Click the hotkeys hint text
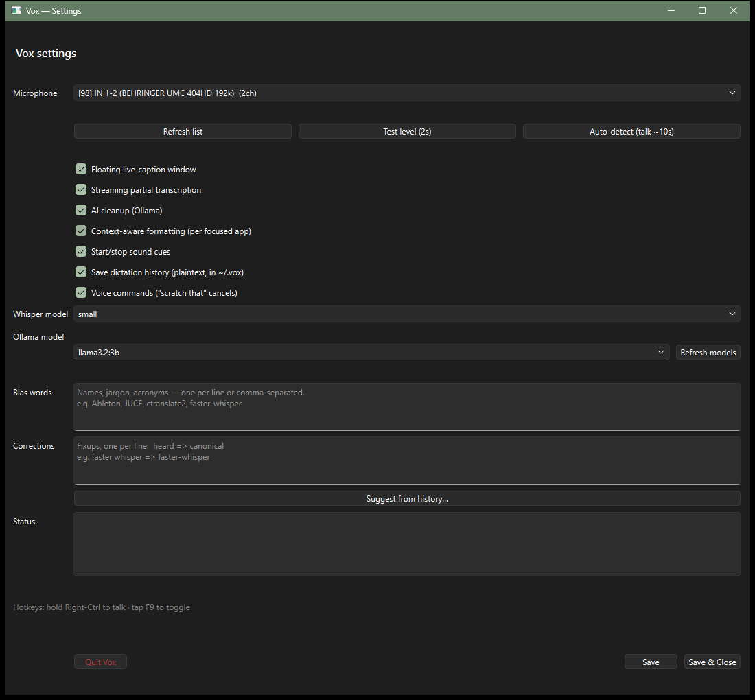Viewport: 755px width, 700px height. [102, 607]
